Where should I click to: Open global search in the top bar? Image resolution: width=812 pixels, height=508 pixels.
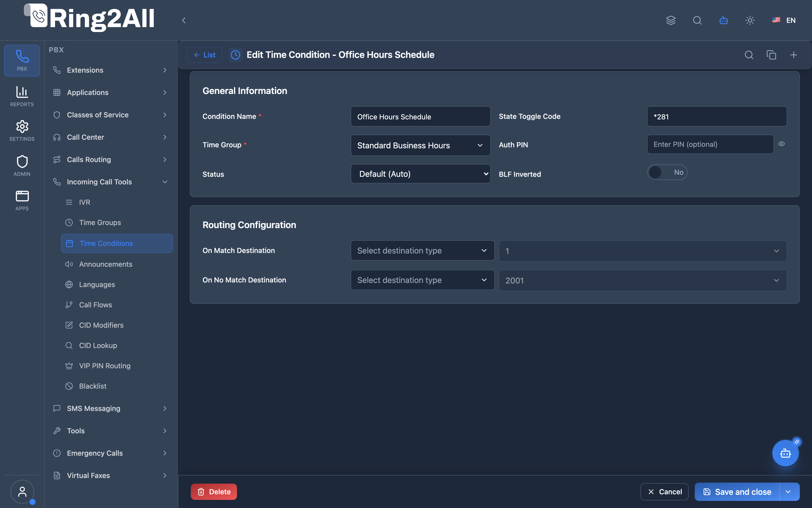tap(697, 20)
